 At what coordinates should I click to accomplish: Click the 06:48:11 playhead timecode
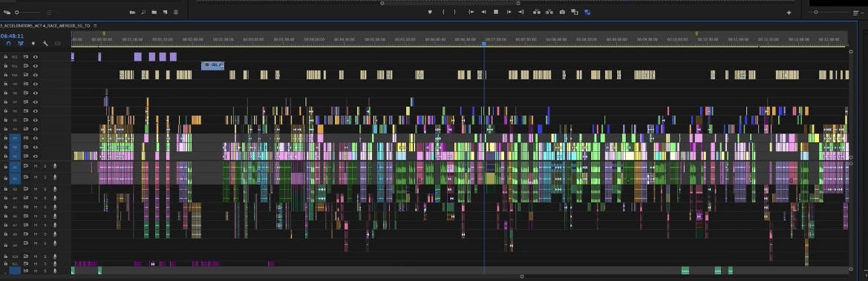(x=12, y=36)
